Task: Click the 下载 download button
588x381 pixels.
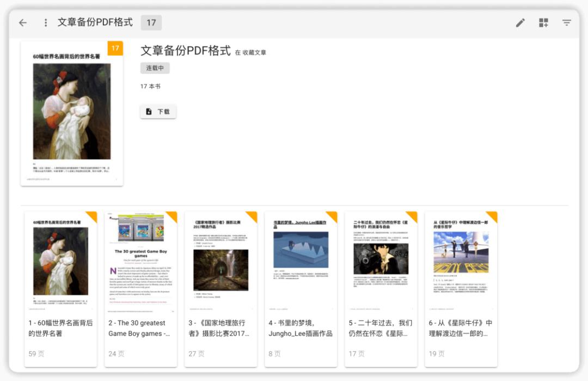Action: (158, 112)
